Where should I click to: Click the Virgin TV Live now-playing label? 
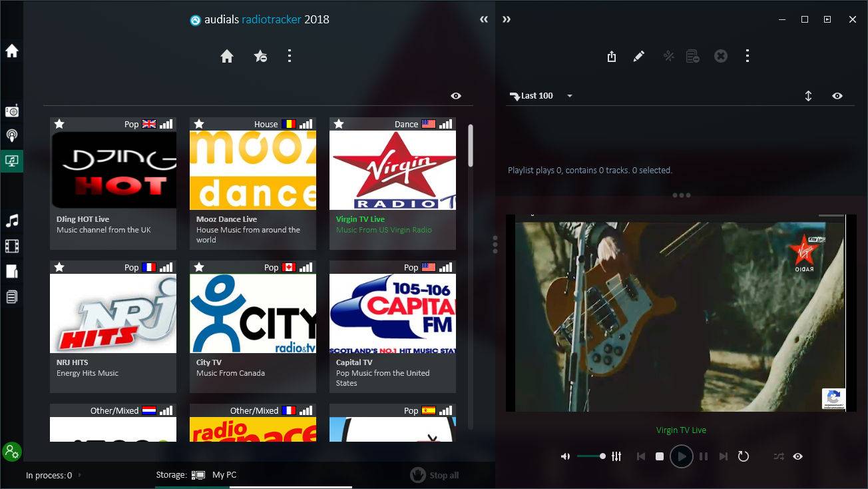[681, 430]
